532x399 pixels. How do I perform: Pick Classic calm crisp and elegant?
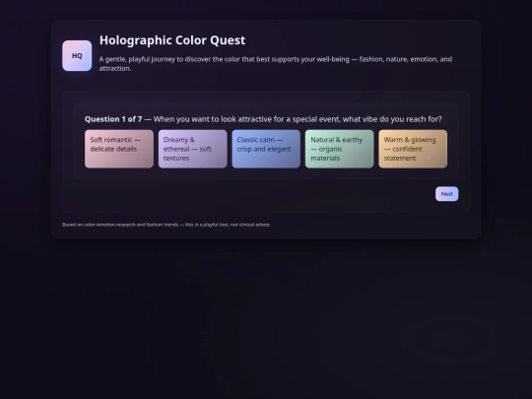coord(266,149)
